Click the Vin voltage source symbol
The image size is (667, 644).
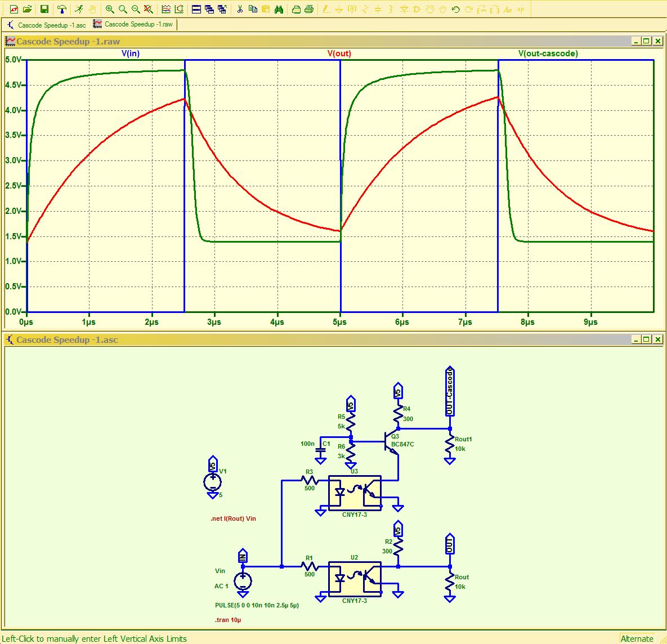coord(243,581)
